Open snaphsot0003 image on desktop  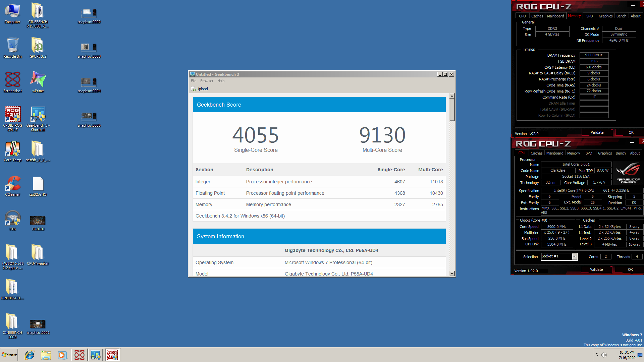tap(89, 51)
